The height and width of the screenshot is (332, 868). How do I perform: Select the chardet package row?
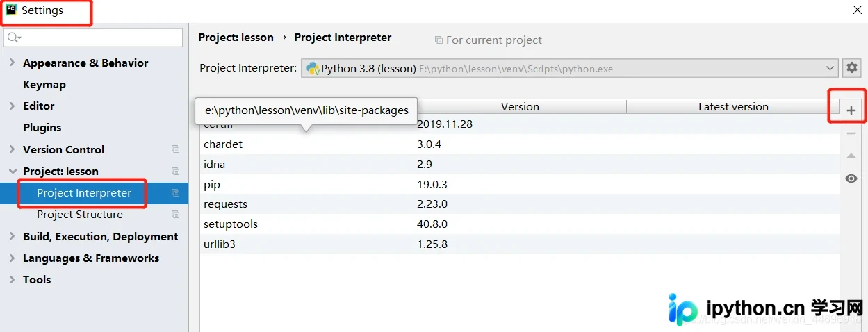click(x=520, y=144)
